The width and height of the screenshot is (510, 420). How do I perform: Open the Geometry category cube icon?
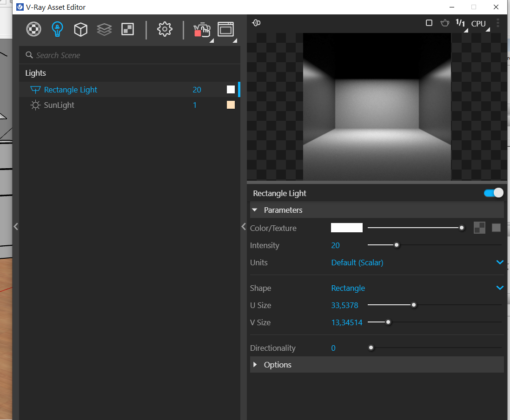(x=81, y=29)
